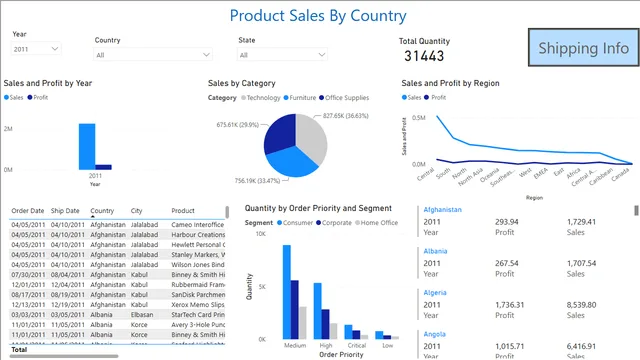Click Algeria profit value 1,736.31
Viewport: 640px width, 360px height.
click(509, 305)
